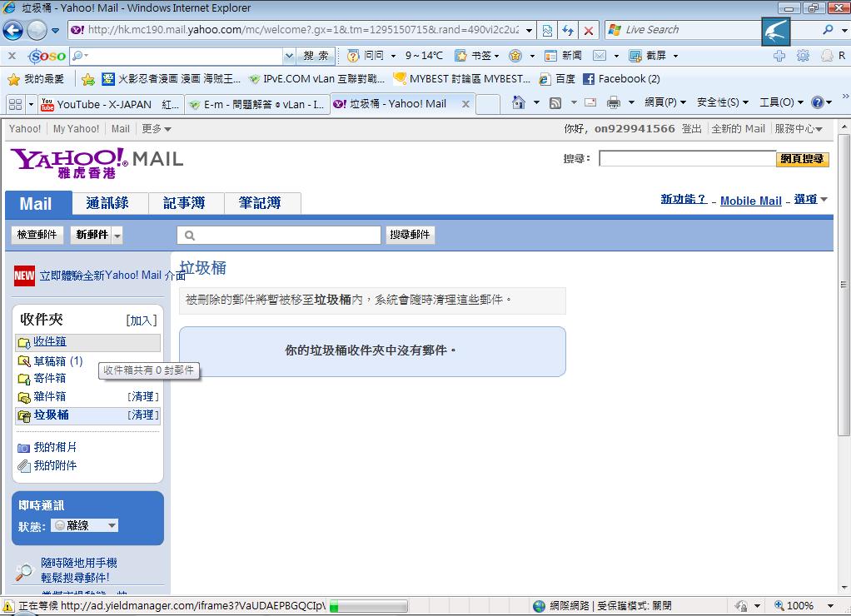Close the SOSO toolbar with X
This screenshot has width=851, height=616.
12,56
